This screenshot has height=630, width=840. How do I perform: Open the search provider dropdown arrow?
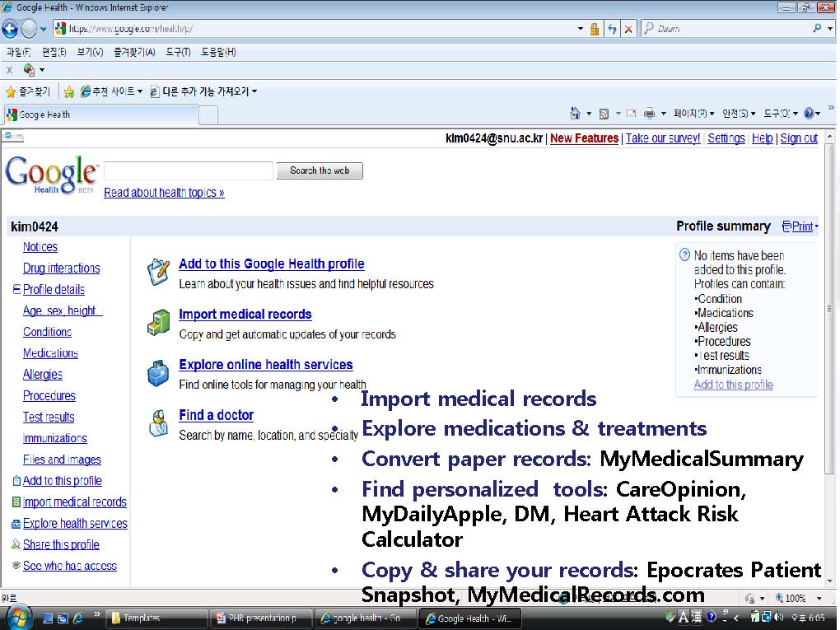pyautogui.click(x=830, y=28)
